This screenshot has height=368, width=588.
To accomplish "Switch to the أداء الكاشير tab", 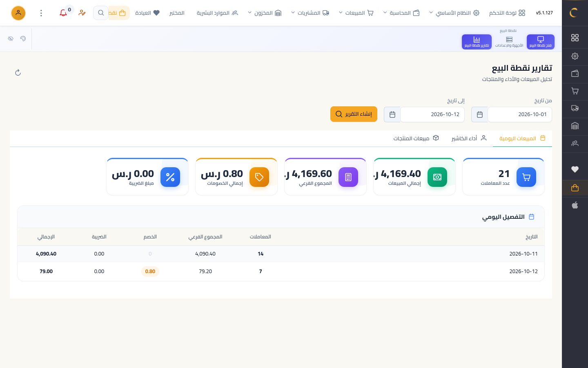I will (469, 139).
